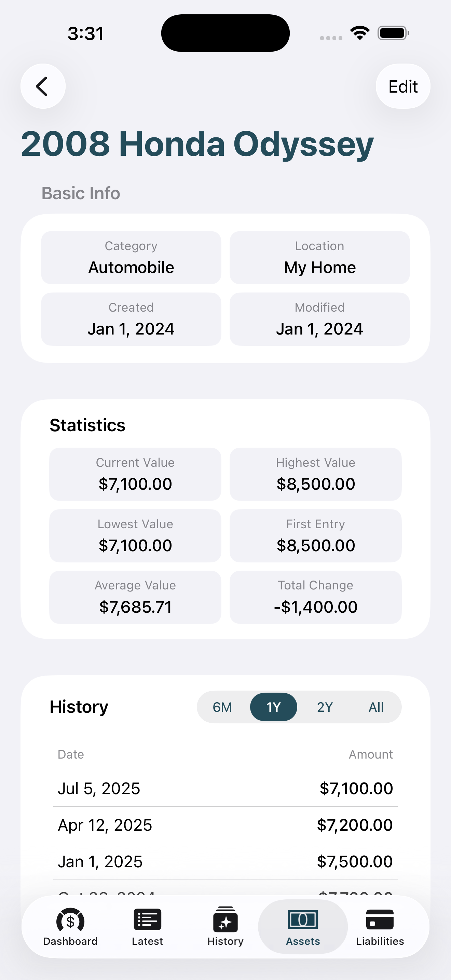The height and width of the screenshot is (980, 451).
Task: Open the Jul 5, 2025 history entry
Action: coord(225,788)
